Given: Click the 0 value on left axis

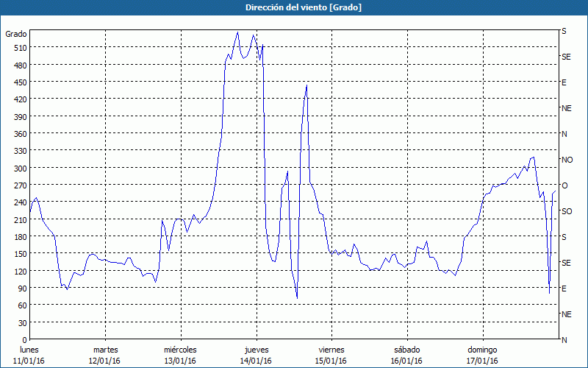Looking at the screenshot, I should click(24, 340).
